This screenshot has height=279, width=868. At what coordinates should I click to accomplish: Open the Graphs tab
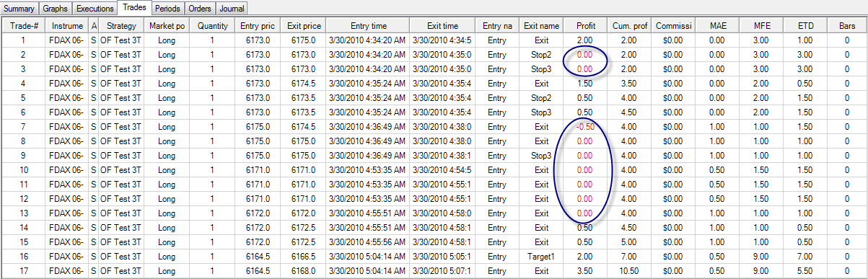pyautogui.click(x=56, y=9)
